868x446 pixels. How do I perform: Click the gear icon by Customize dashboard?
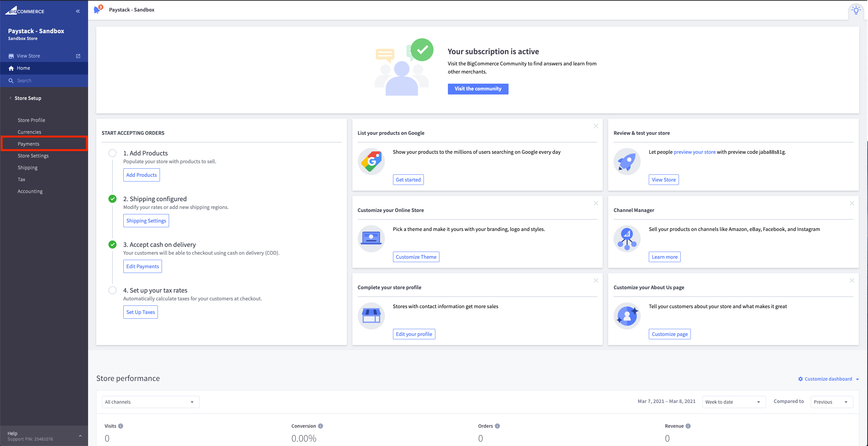(801, 379)
